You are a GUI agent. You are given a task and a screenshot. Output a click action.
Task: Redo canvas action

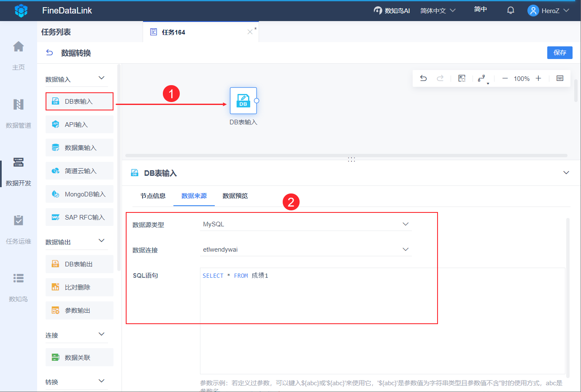[440, 78]
